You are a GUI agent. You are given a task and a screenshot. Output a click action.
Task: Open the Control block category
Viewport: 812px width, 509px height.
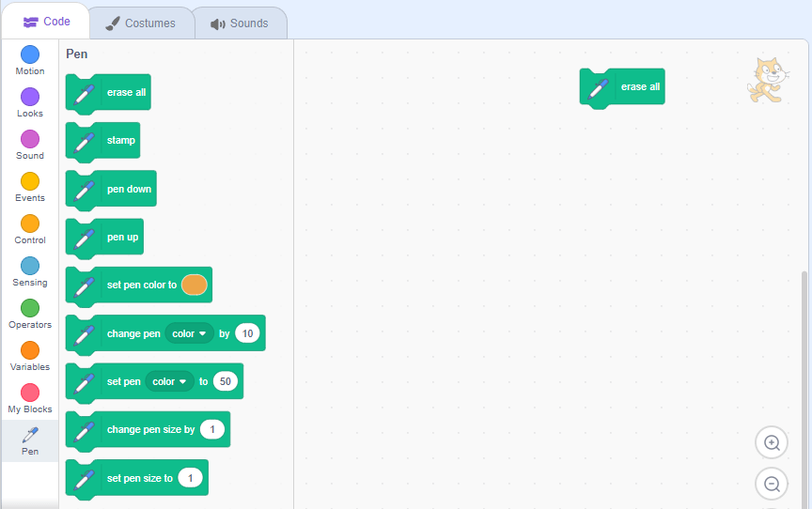(30, 224)
